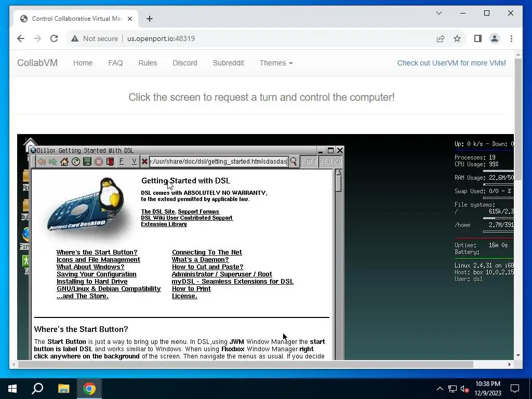Click the muted volume tray icon
The width and height of the screenshot is (532, 399).
pos(464,389)
